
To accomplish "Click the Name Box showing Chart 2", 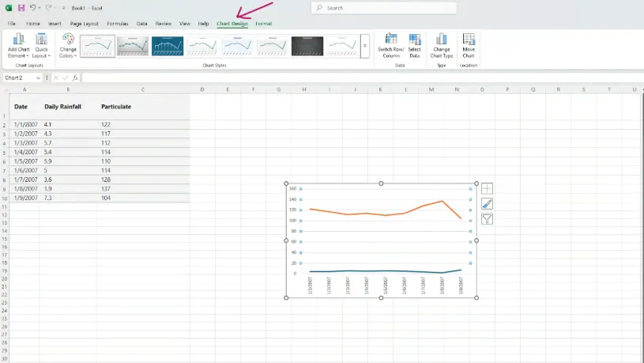I will pyautogui.click(x=19, y=78).
